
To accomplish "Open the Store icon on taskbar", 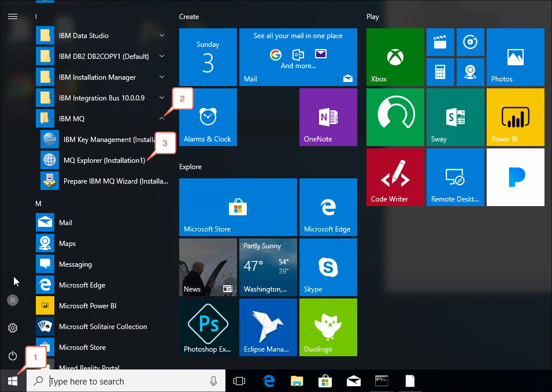I will point(325,381).
